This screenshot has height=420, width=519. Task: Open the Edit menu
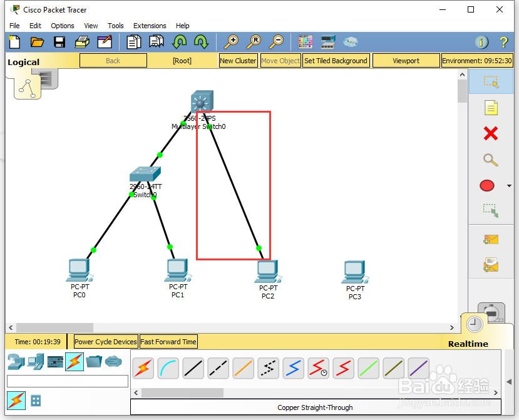(x=35, y=26)
